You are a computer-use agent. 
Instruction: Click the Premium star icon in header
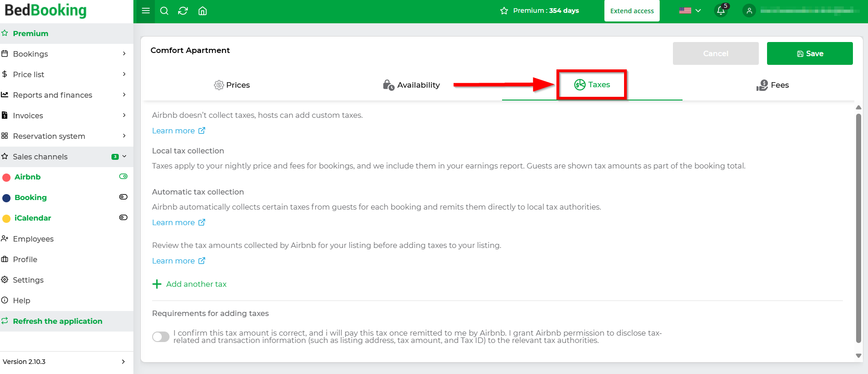point(504,11)
